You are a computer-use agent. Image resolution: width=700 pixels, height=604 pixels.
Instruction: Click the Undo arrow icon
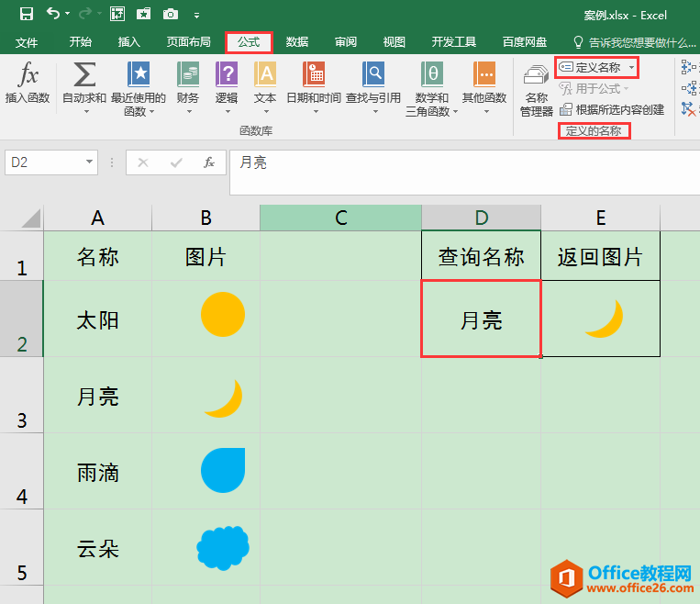click(53, 14)
